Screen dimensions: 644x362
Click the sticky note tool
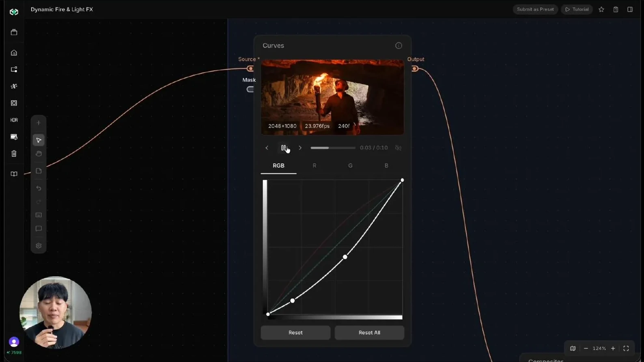39,171
